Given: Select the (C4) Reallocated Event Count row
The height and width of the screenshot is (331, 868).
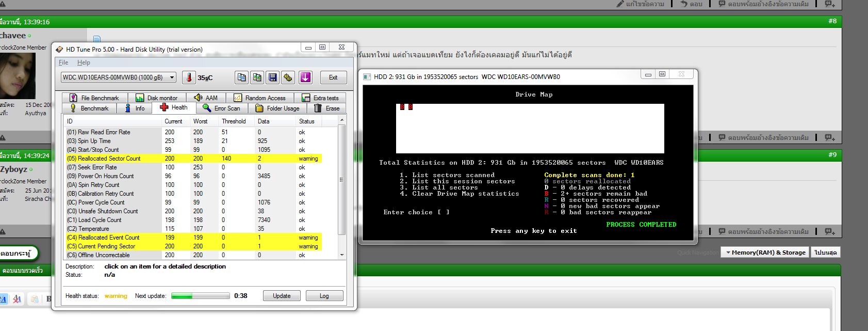Looking at the screenshot, I should tap(193, 238).
